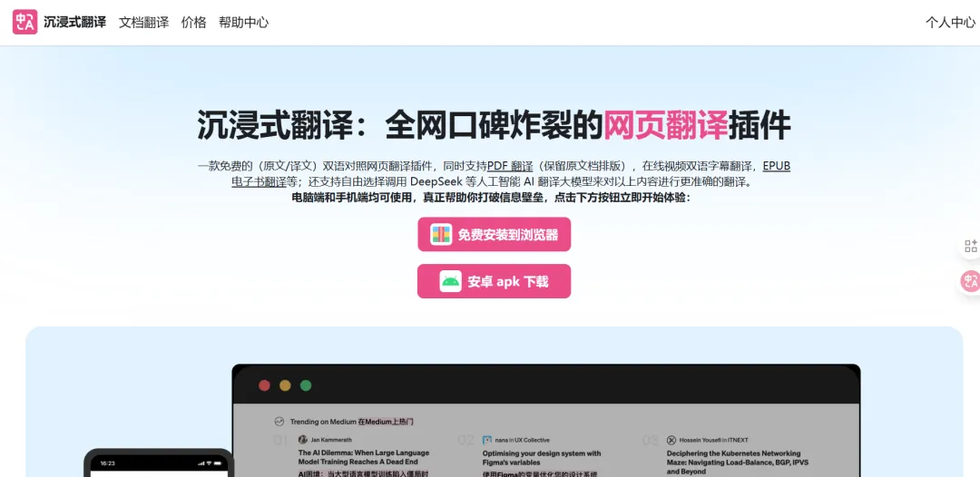
Task: Click Jan Kammerath's author avatar
Action: pyautogui.click(x=303, y=440)
